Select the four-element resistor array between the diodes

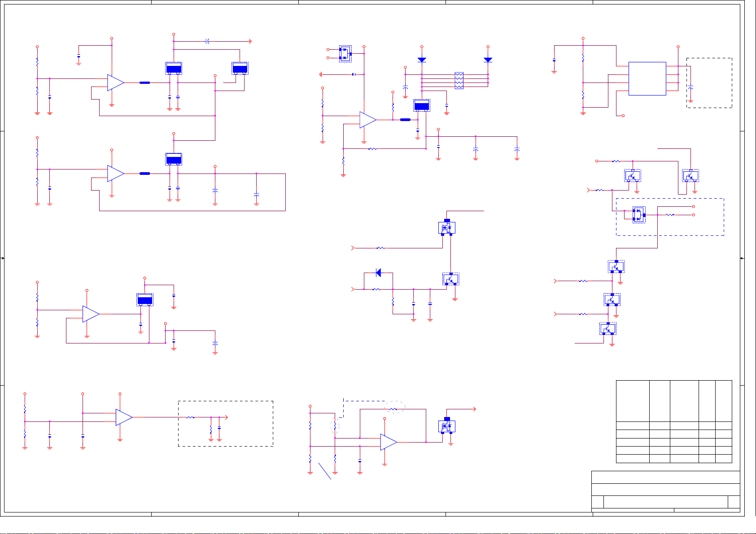tap(459, 81)
